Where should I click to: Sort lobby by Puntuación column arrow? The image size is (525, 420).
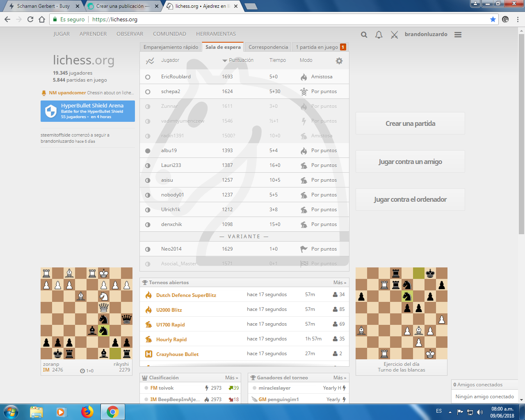coord(225,61)
